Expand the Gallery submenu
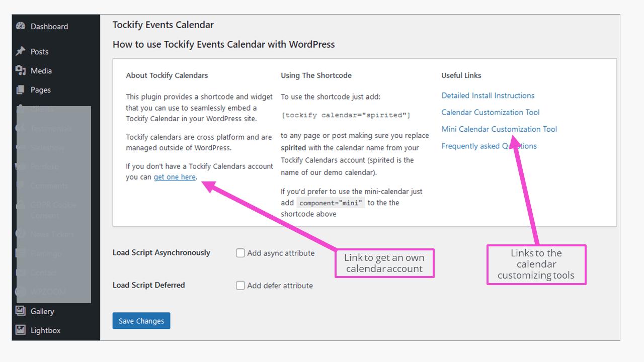The height and width of the screenshot is (362, 644). coord(43,311)
